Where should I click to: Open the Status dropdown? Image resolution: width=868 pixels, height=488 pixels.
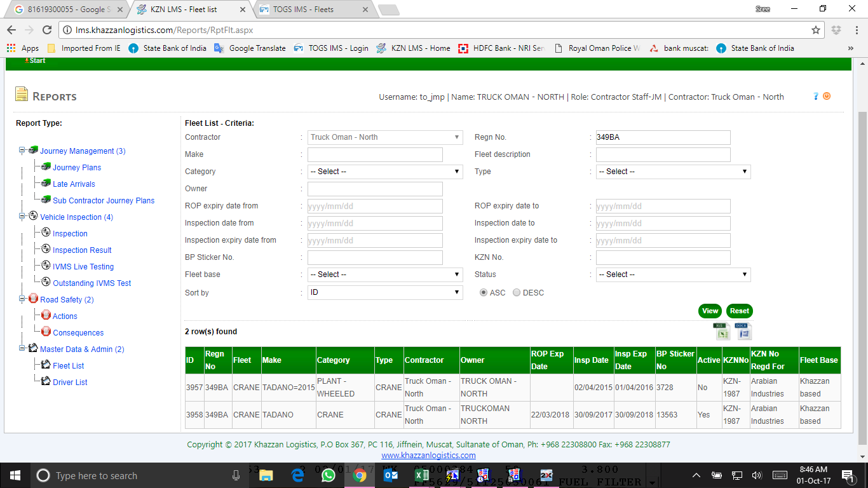[673, 274]
